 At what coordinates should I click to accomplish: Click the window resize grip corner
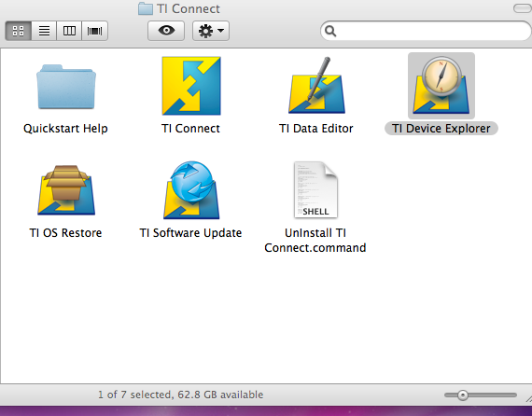(528, 398)
